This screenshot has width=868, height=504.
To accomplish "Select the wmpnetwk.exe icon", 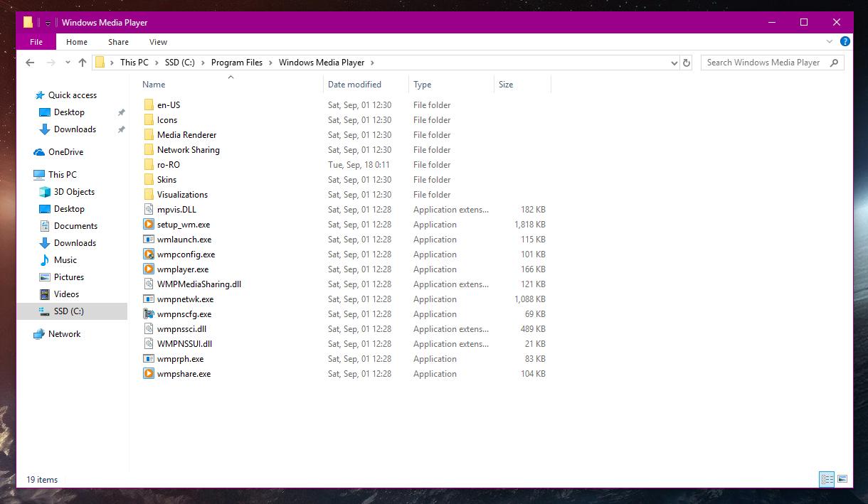I will click(149, 299).
